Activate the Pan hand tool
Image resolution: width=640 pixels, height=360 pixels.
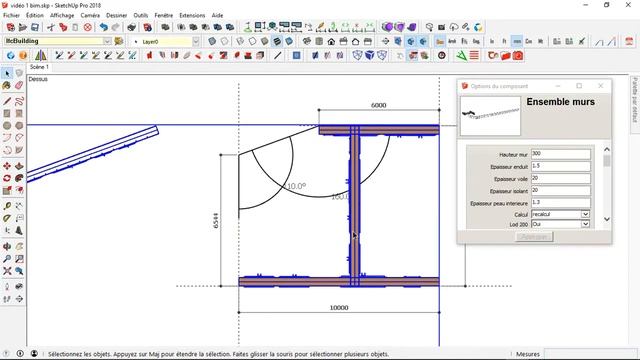[19, 247]
